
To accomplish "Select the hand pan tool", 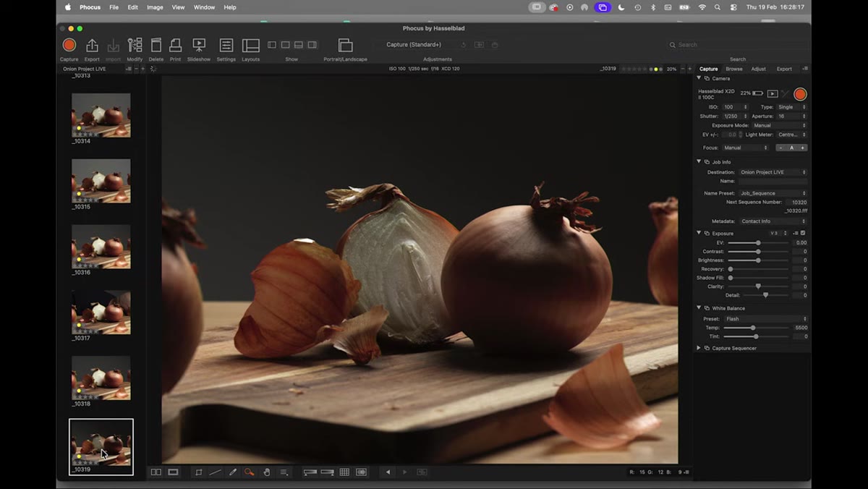I will (x=266, y=472).
